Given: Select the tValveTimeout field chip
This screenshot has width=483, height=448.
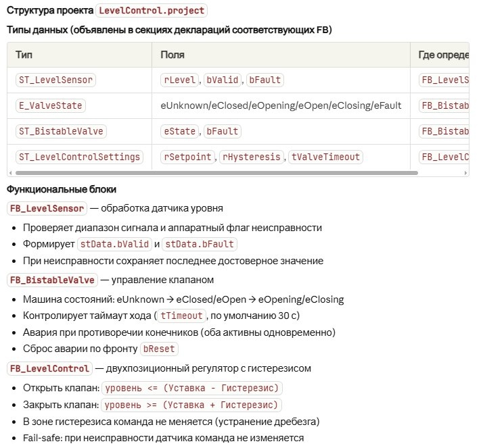Looking at the screenshot, I should (x=325, y=157).
